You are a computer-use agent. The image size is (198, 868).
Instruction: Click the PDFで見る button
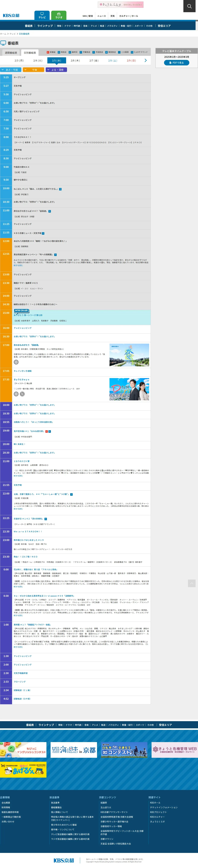(x=177, y=63)
